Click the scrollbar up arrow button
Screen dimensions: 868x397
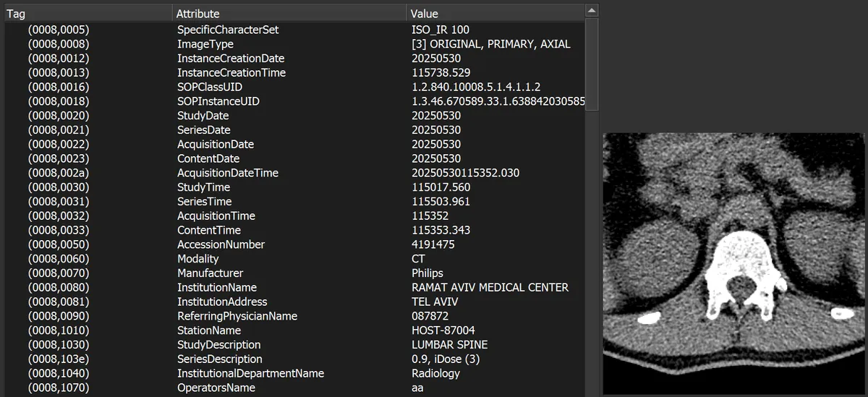pos(591,11)
